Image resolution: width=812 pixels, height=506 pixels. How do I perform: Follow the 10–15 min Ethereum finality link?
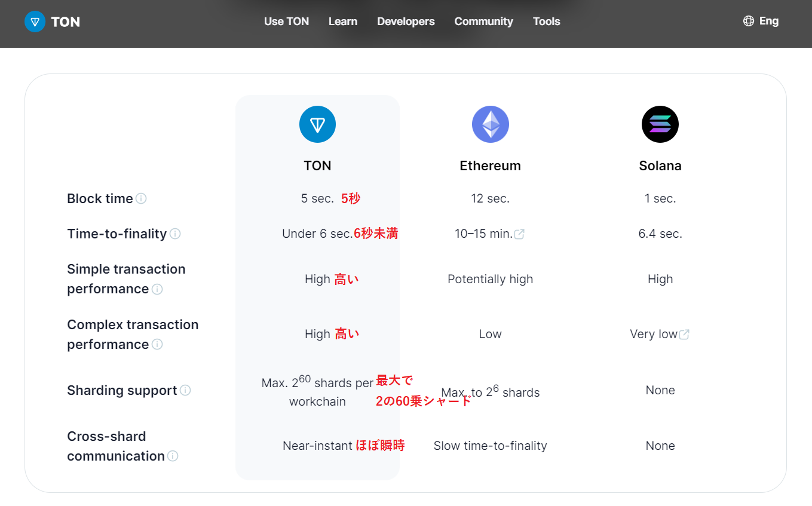coord(484,234)
